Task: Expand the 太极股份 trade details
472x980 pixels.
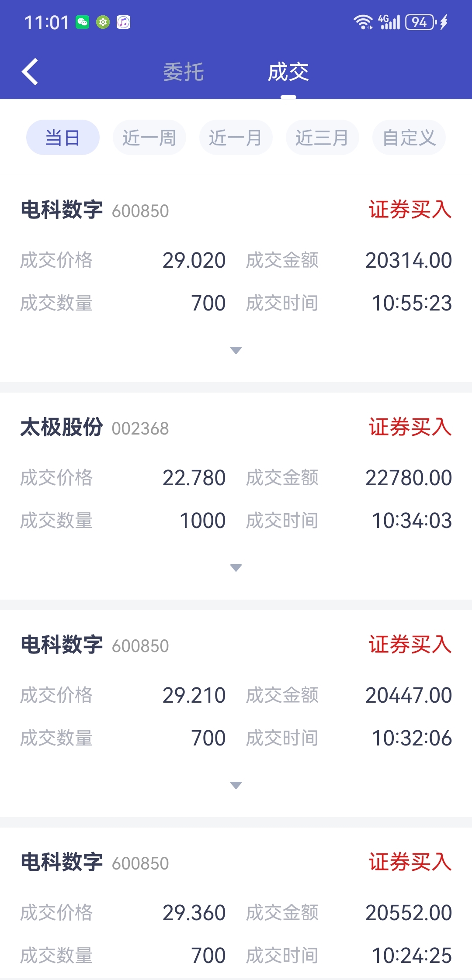Action: pos(236,568)
